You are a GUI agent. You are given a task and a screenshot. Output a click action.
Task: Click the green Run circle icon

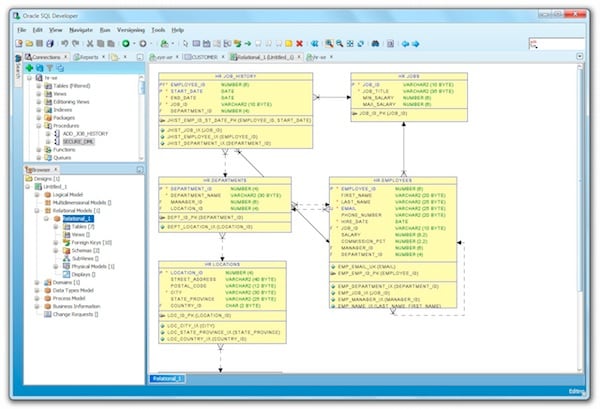[x=126, y=44]
